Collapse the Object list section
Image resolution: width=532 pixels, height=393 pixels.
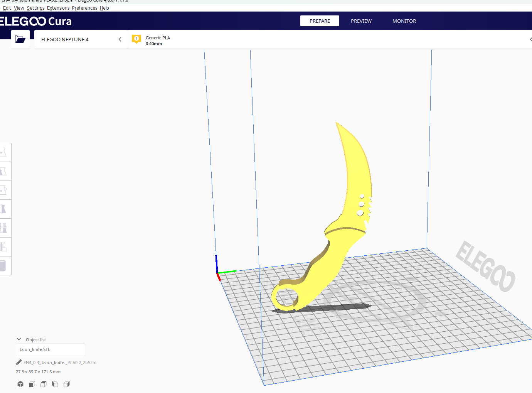tap(19, 339)
